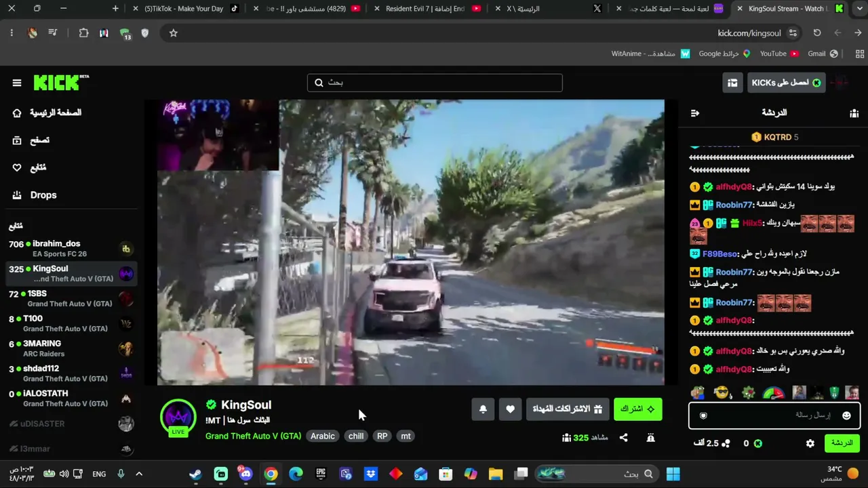The height and width of the screenshot is (488, 868).
Task: Follow KingSoul with the heart button
Action: (x=510, y=409)
